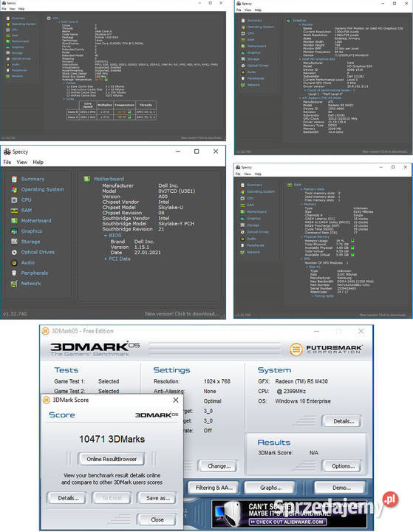
Task: Collapse Physical Memory node in RAM window
Action: (301, 237)
